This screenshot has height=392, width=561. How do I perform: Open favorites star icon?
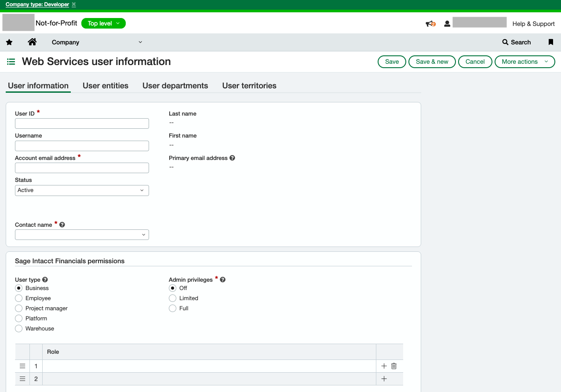pyautogui.click(x=9, y=42)
